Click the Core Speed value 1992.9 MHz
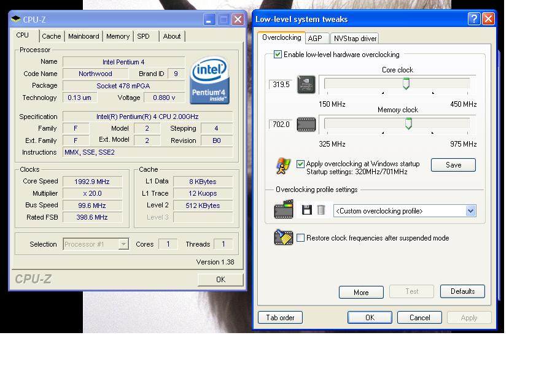Screen dimensions: 544x392 coord(92,182)
